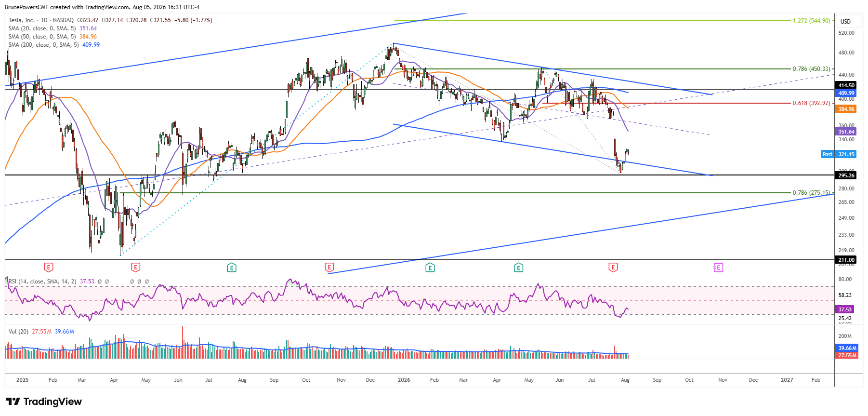Click the RSI value label 37.53 on the axis
Viewport: 868px width, 416px height.
point(844,309)
